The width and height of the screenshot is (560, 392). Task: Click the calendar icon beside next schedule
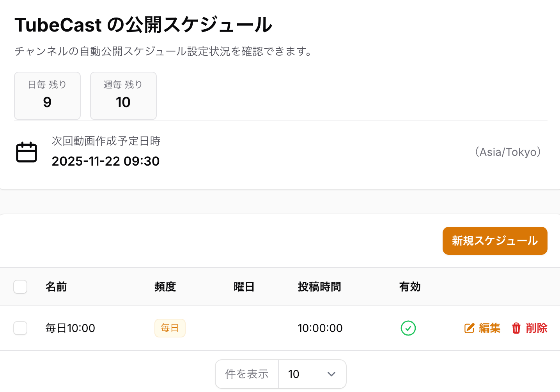point(27,152)
